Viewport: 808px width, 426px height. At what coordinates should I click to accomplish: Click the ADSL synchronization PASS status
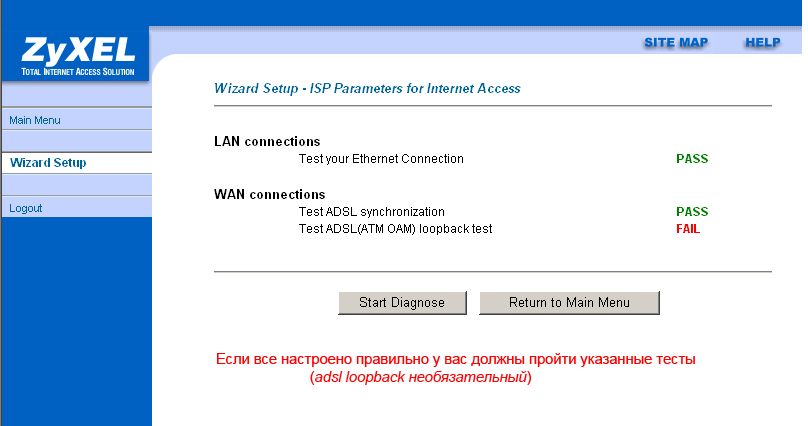[692, 212]
